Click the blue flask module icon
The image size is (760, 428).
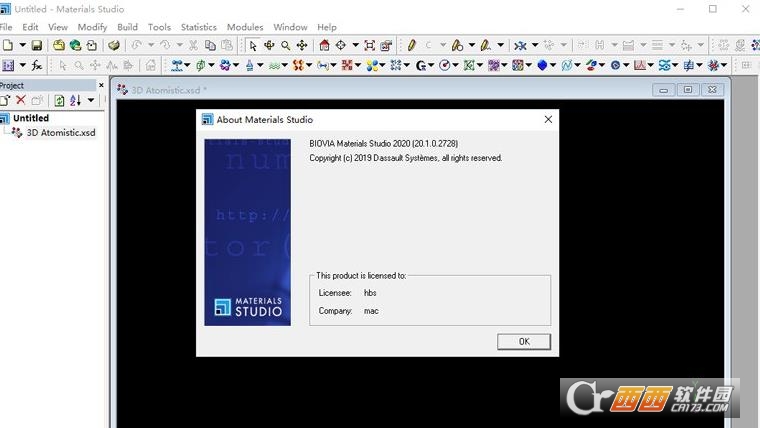(249, 65)
